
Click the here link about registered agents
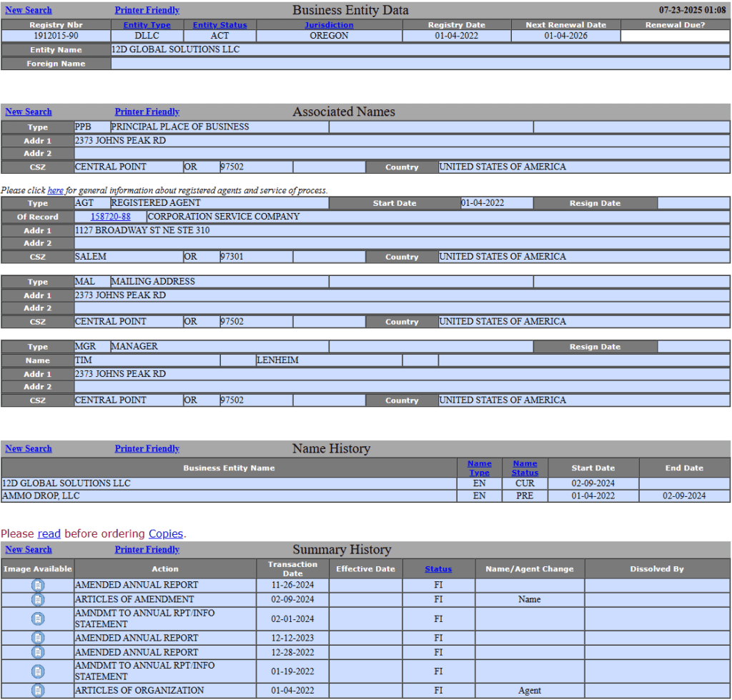coord(55,190)
